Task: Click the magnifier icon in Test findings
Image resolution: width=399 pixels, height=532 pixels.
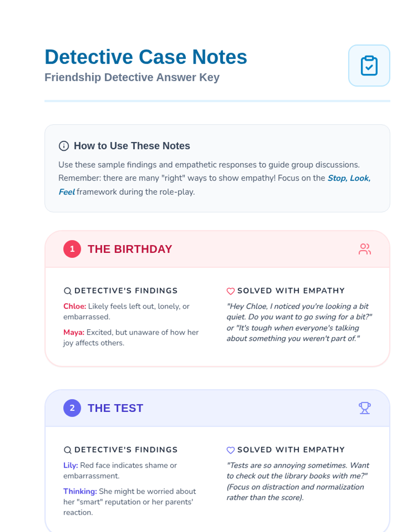Action: click(x=67, y=450)
